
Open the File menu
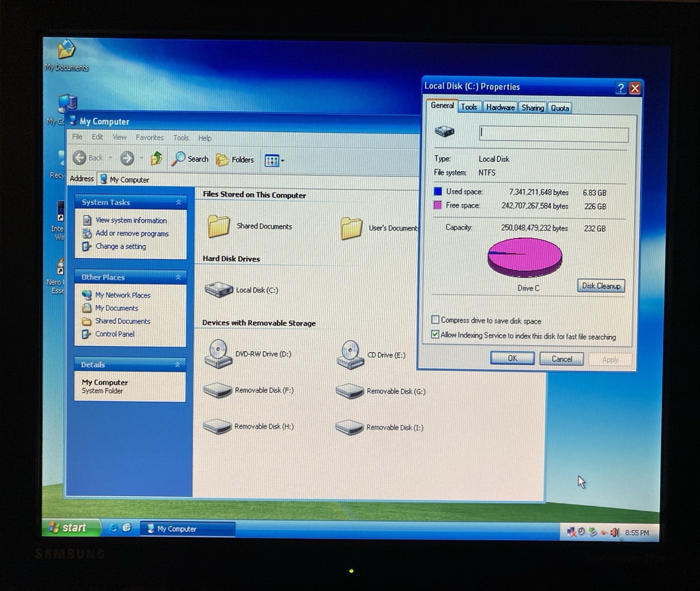(x=77, y=137)
